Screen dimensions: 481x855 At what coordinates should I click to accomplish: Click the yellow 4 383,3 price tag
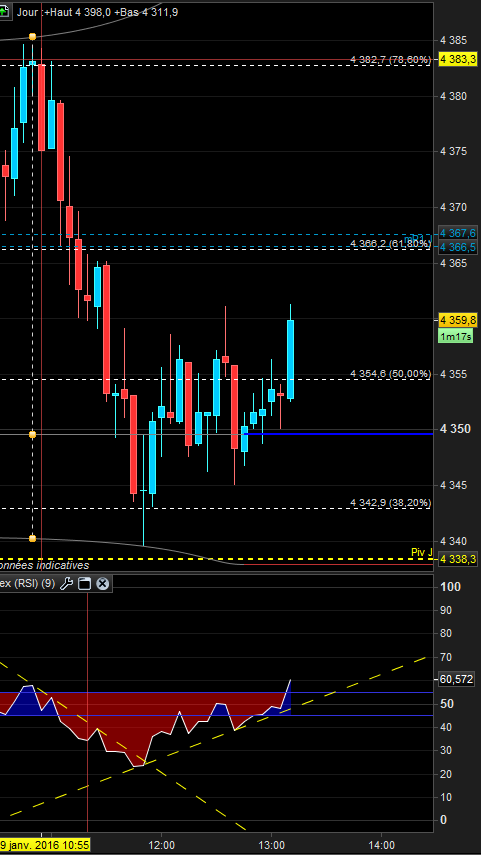point(458,59)
